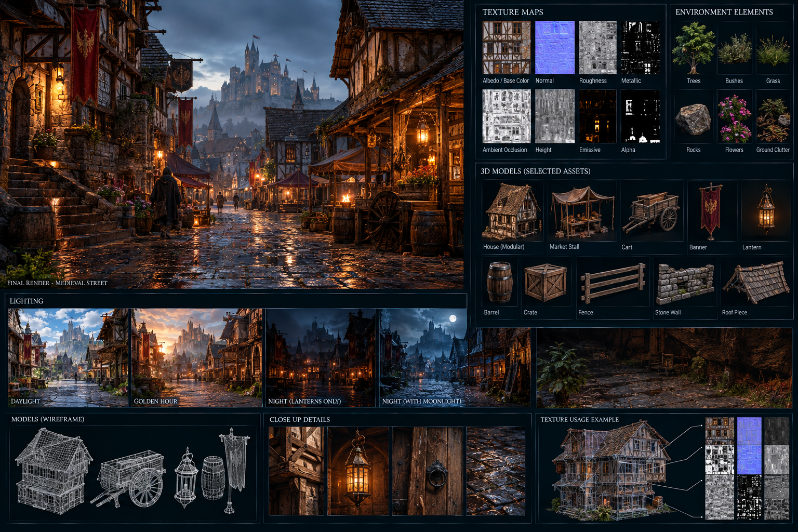The width and height of the screenshot is (798, 532).
Task: Click the Metallic texture map
Action: [x=641, y=48]
